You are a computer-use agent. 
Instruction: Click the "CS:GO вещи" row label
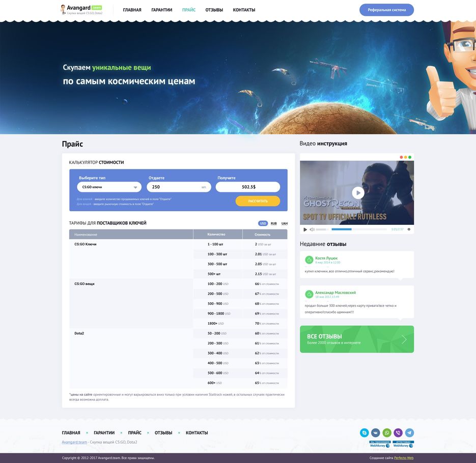(85, 284)
